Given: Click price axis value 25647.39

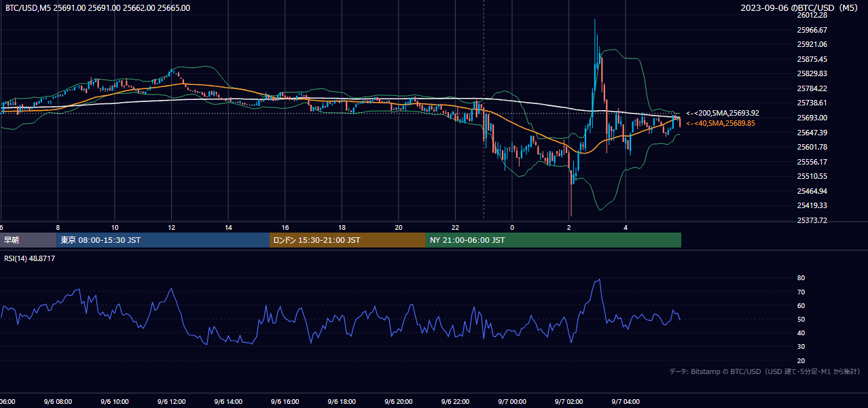Looking at the screenshot, I should (x=812, y=133).
